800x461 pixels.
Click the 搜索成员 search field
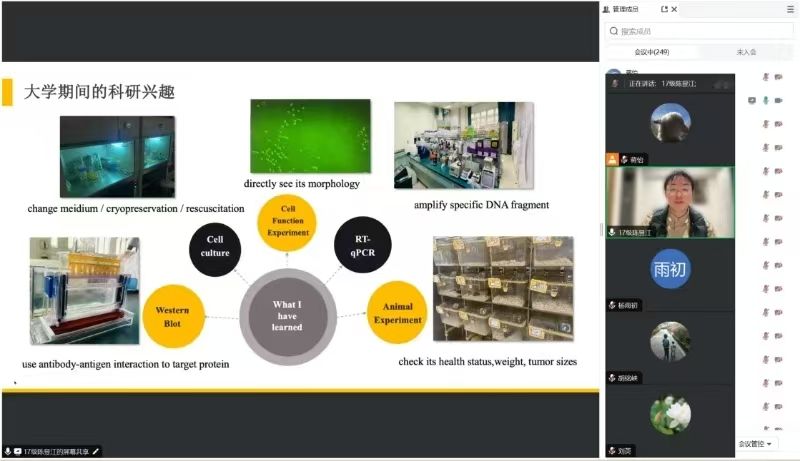[x=700, y=31]
